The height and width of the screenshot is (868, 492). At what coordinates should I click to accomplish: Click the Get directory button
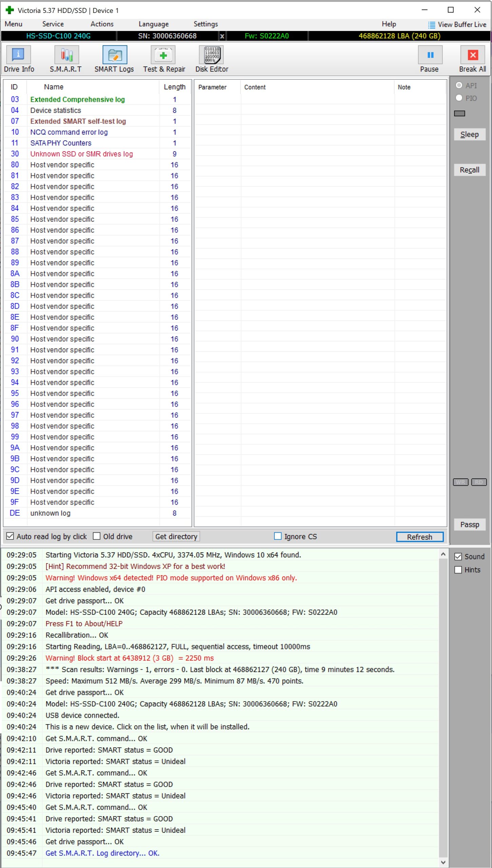click(176, 536)
